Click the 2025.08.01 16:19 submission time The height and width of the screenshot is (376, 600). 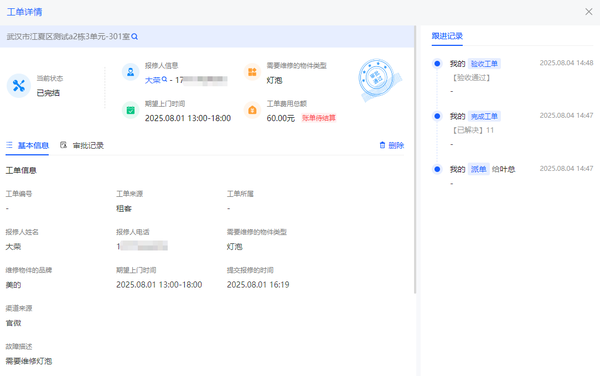click(x=258, y=285)
